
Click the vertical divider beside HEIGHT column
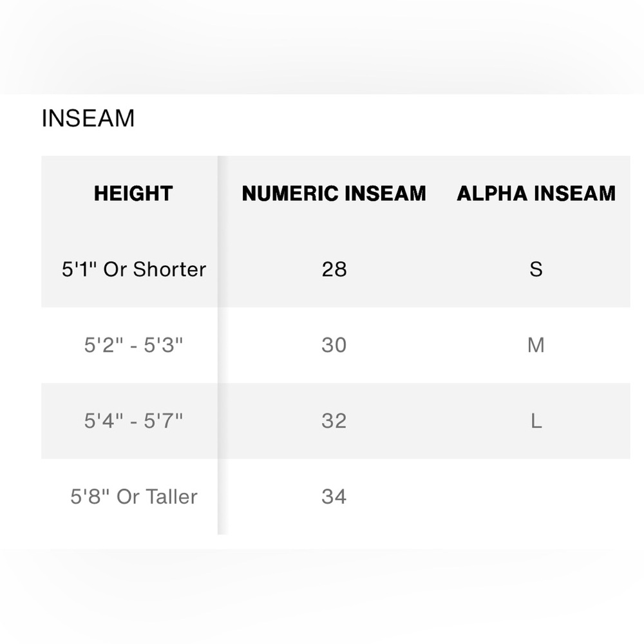pos(218,345)
